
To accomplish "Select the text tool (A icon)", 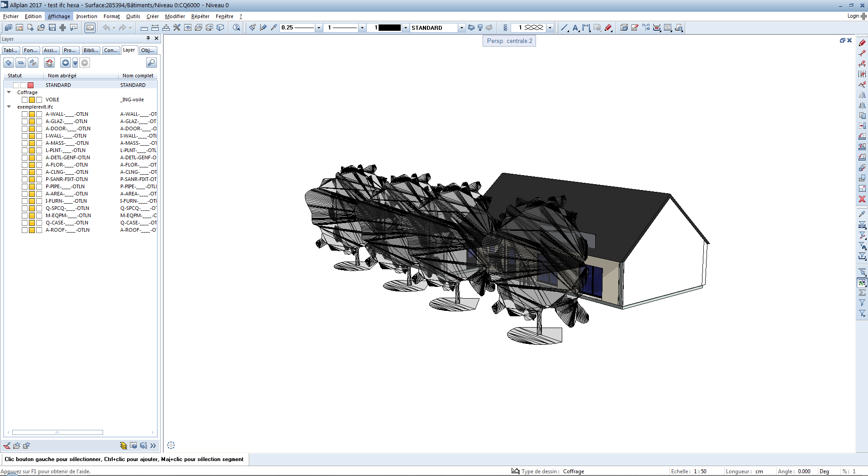I will pyautogui.click(x=575, y=28).
